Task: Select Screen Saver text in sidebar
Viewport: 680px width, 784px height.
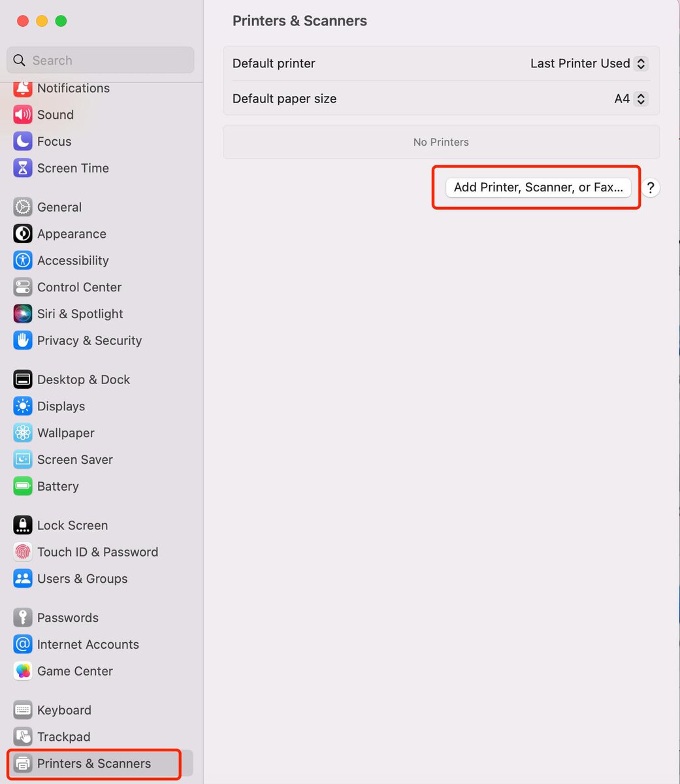Action: coord(75,460)
